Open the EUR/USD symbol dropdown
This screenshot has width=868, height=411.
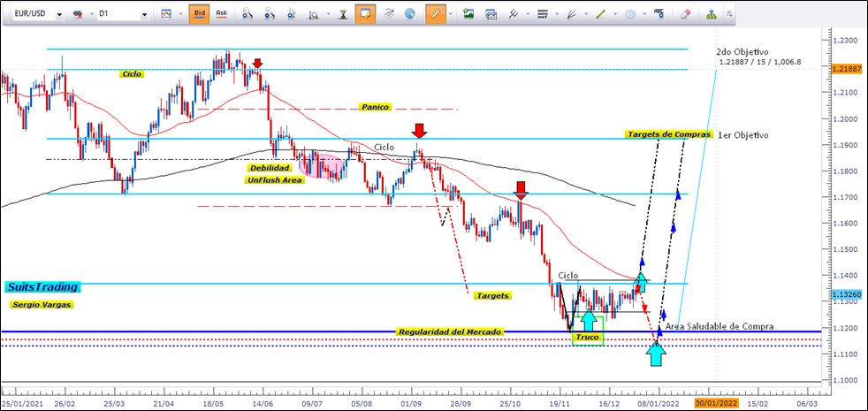point(58,15)
